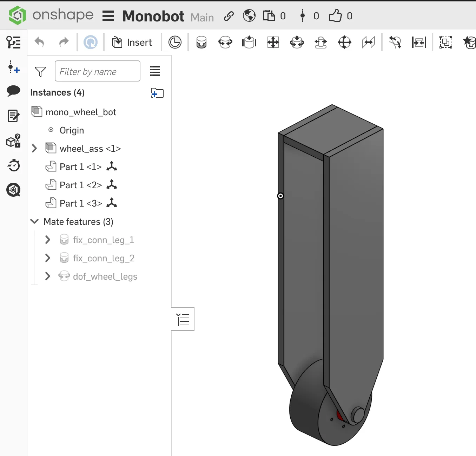476x456 pixels.
Task: Expand the wheel_ass <1> subassembly
Action: pos(34,148)
